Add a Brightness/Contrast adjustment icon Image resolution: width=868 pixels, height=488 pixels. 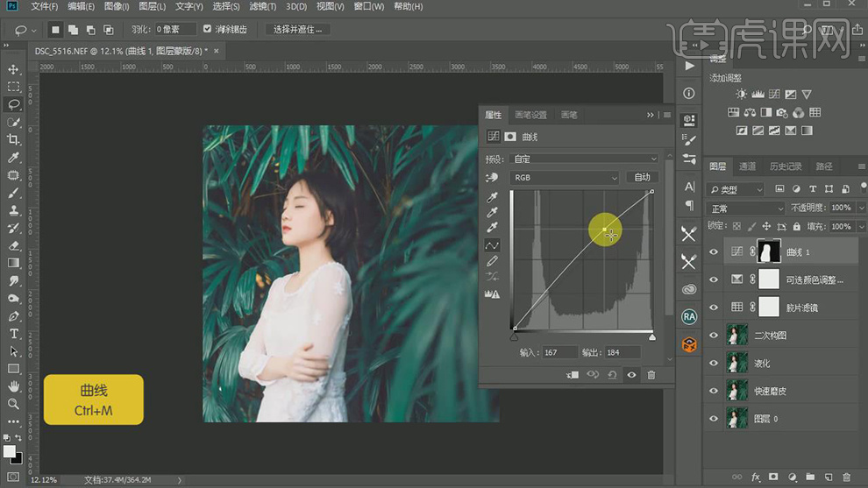point(741,94)
